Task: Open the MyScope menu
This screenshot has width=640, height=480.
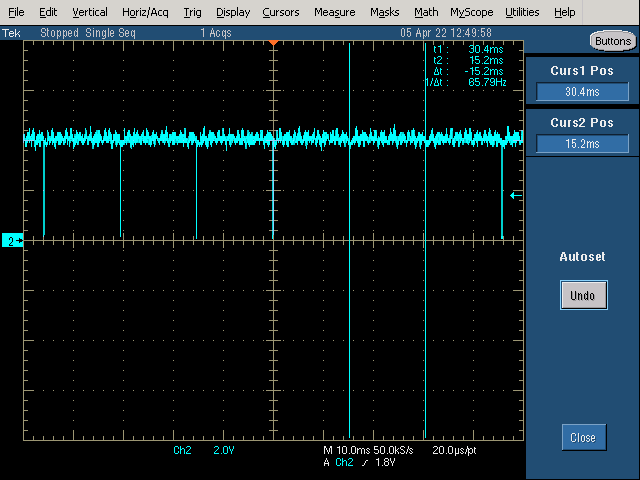Action: click(472, 12)
